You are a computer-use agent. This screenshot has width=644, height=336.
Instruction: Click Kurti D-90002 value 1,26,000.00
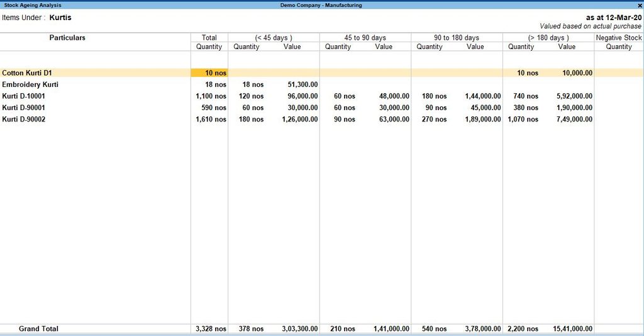[300, 119]
